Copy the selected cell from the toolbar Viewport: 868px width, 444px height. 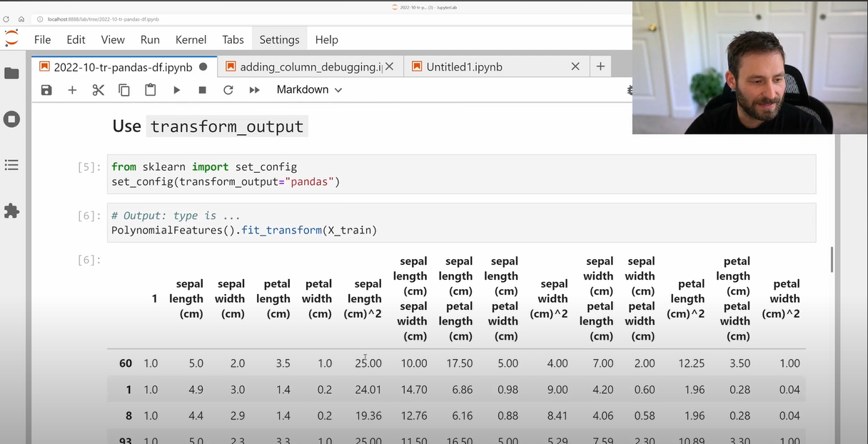pos(124,90)
